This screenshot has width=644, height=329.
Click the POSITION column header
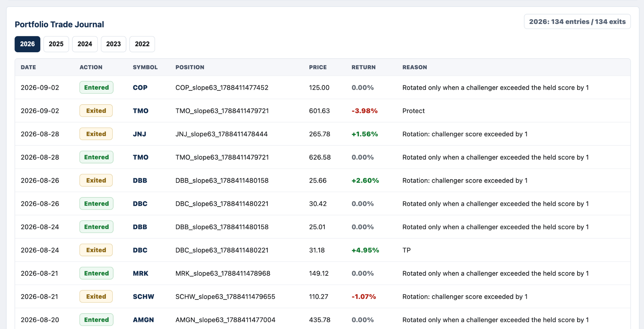(x=190, y=67)
